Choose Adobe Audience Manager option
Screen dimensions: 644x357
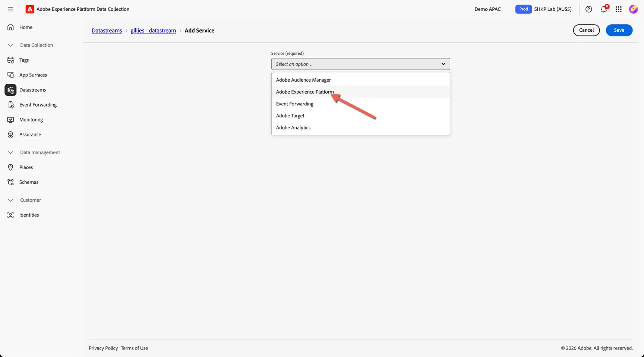pyautogui.click(x=360, y=80)
